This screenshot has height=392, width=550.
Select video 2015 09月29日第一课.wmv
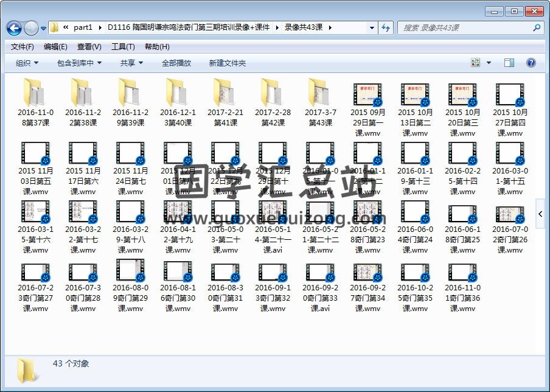(367, 108)
